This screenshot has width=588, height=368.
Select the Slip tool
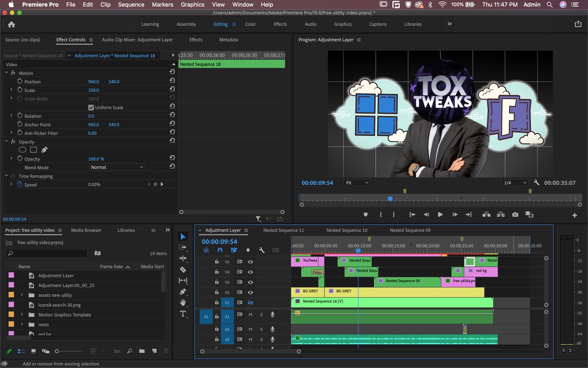click(x=183, y=280)
